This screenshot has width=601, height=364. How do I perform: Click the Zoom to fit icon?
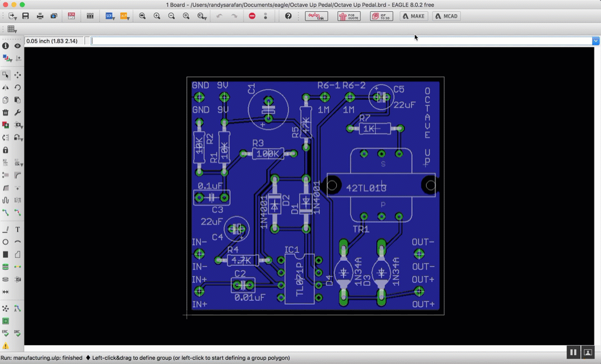pyautogui.click(x=142, y=16)
